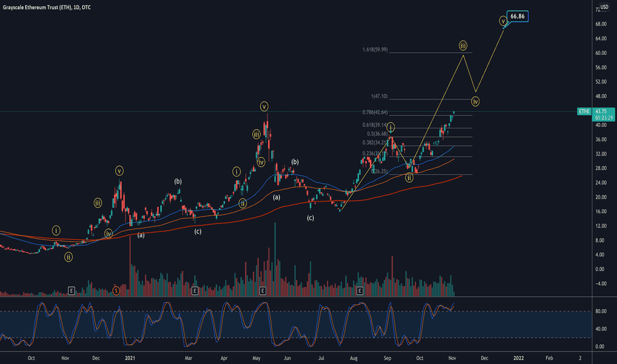This screenshot has height=364, width=617.
Task: Select the 0.786(42.64) Fibonacci level label
Action: point(375,112)
